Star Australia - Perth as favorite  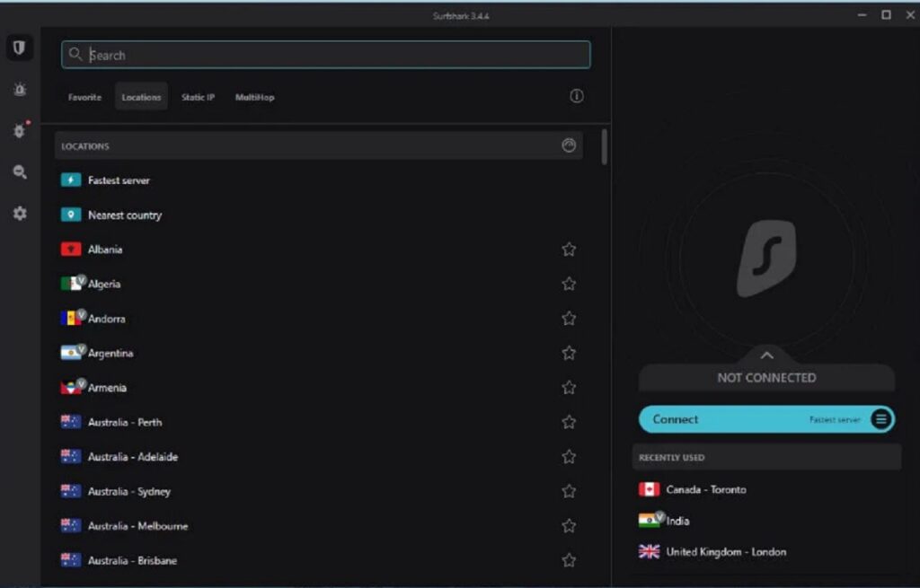(x=569, y=422)
